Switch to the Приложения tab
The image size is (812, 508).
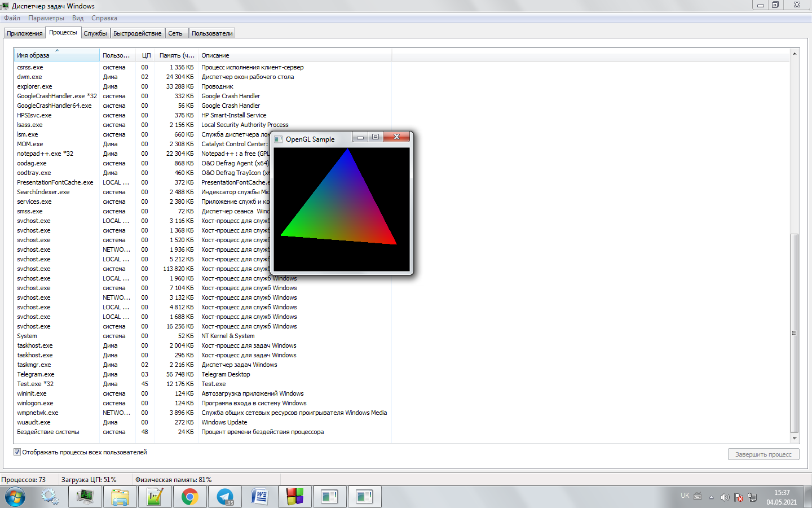point(25,33)
